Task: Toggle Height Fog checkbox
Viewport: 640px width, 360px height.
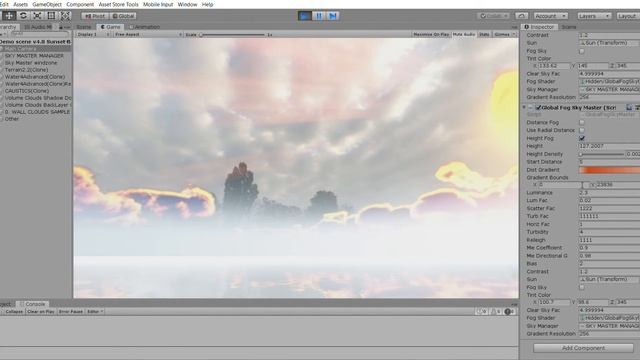Action: [x=582, y=138]
